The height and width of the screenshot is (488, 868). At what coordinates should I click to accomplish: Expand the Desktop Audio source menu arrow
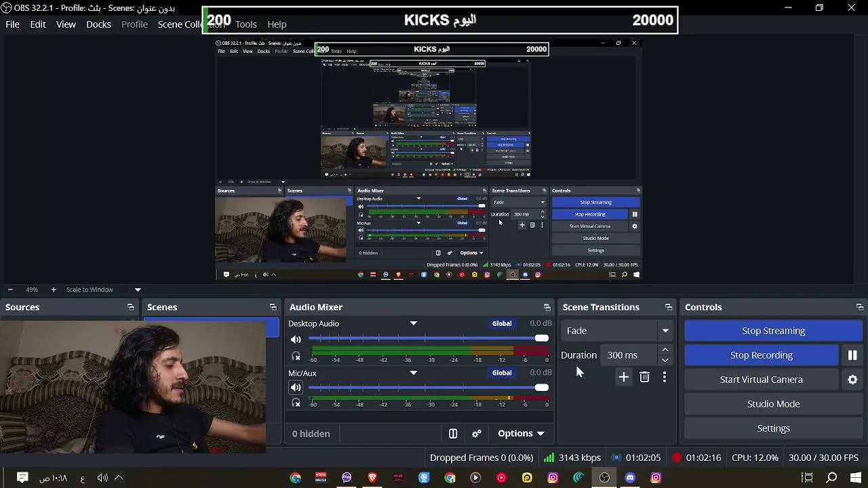414,323
